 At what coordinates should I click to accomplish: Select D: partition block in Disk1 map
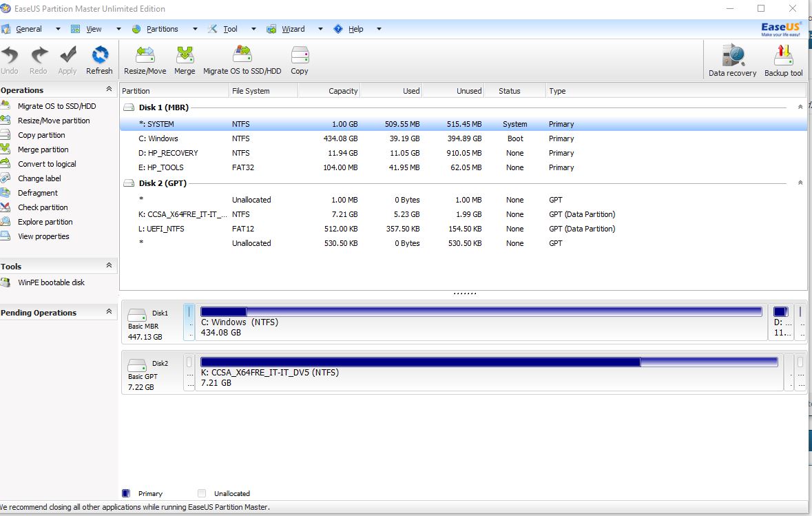click(x=782, y=322)
